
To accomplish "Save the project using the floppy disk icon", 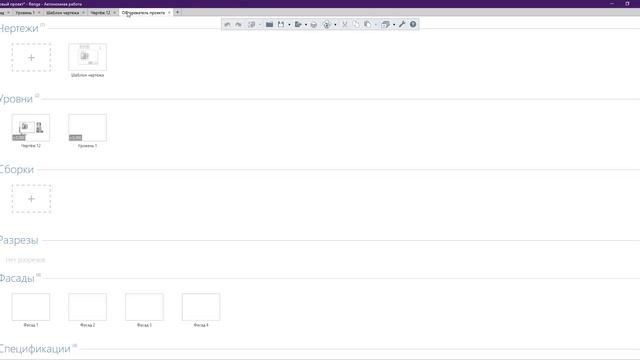I will pyautogui.click(x=281, y=24).
